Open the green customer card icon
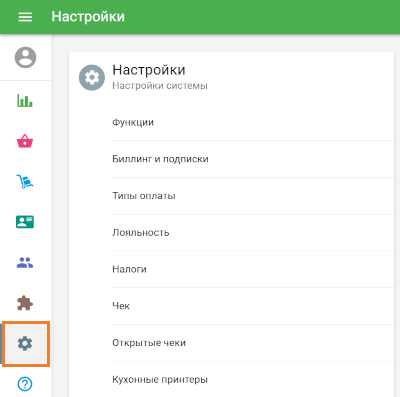This screenshot has height=397, width=400. [25, 222]
